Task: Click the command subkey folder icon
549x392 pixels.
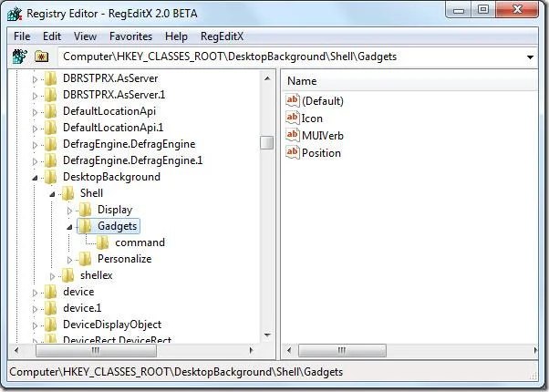Action: (x=102, y=242)
